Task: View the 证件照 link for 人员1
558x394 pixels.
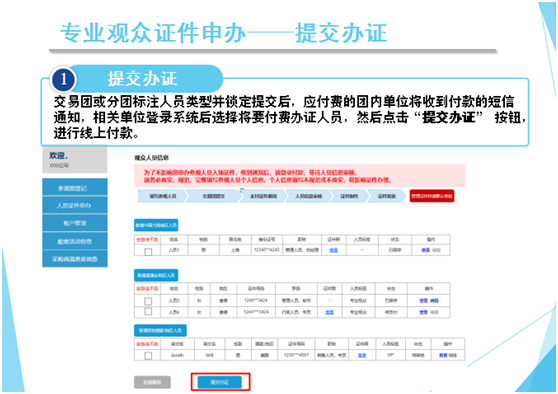Action: pyautogui.click(x=333, y=250)
